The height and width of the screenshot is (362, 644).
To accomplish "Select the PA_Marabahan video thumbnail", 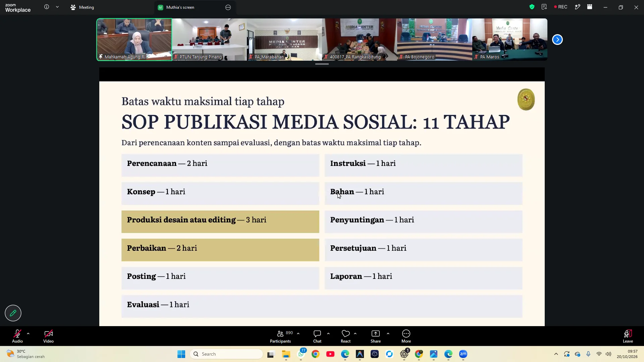I will click(x=284, y=40).
